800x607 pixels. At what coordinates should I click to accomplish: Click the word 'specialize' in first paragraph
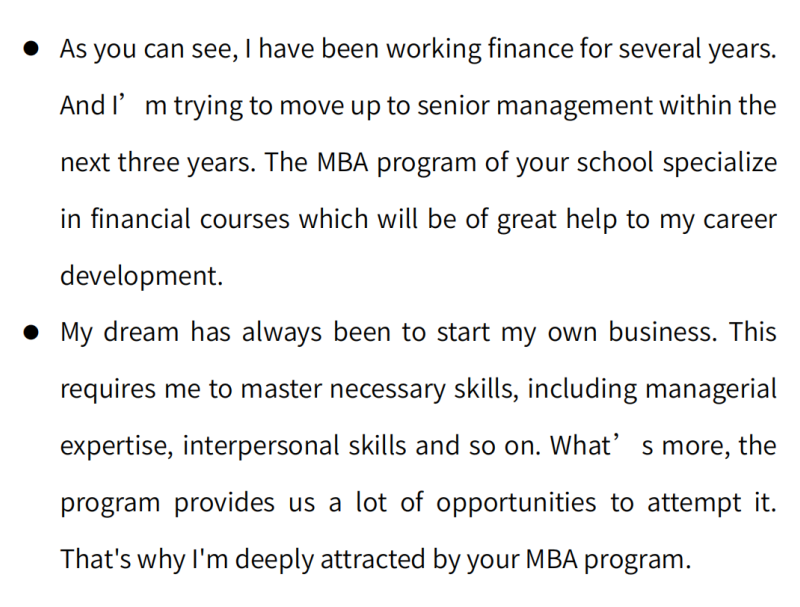(x=719, y=163)
